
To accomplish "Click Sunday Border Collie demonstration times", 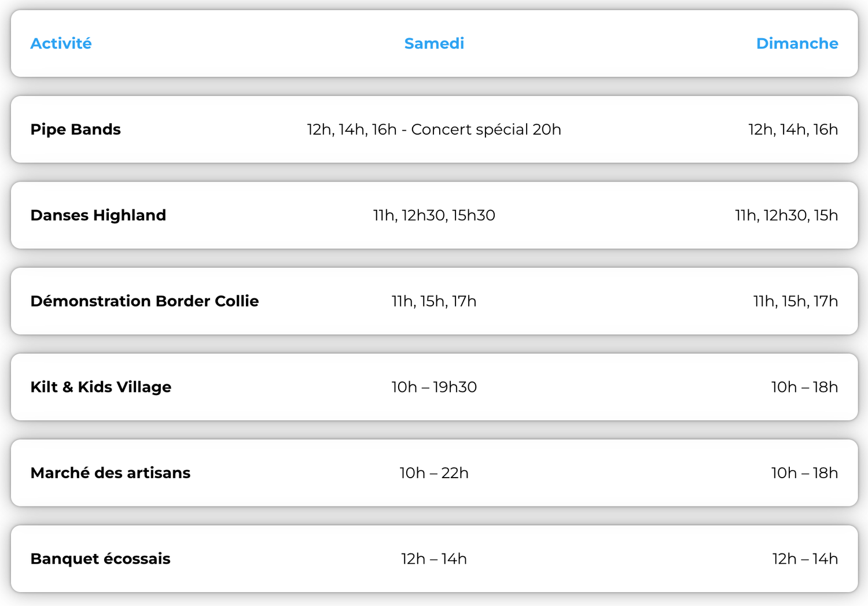I will click(796, 301).
